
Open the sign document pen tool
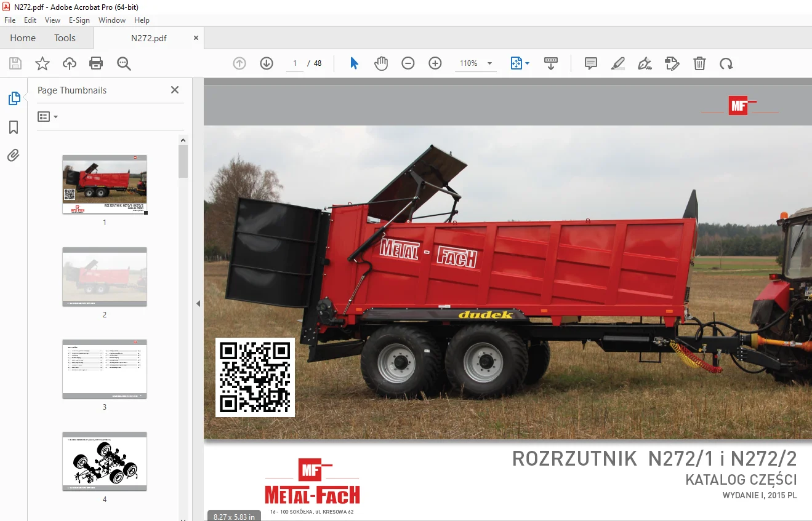(645, 63)
